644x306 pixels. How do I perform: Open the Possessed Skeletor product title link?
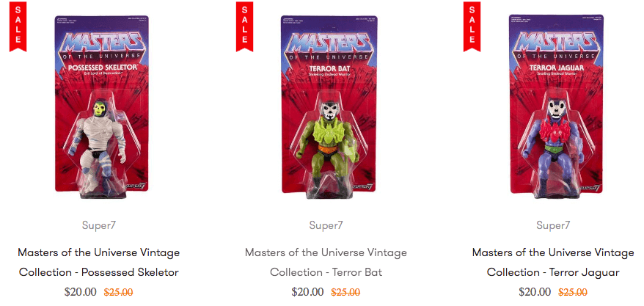[98, 262]
